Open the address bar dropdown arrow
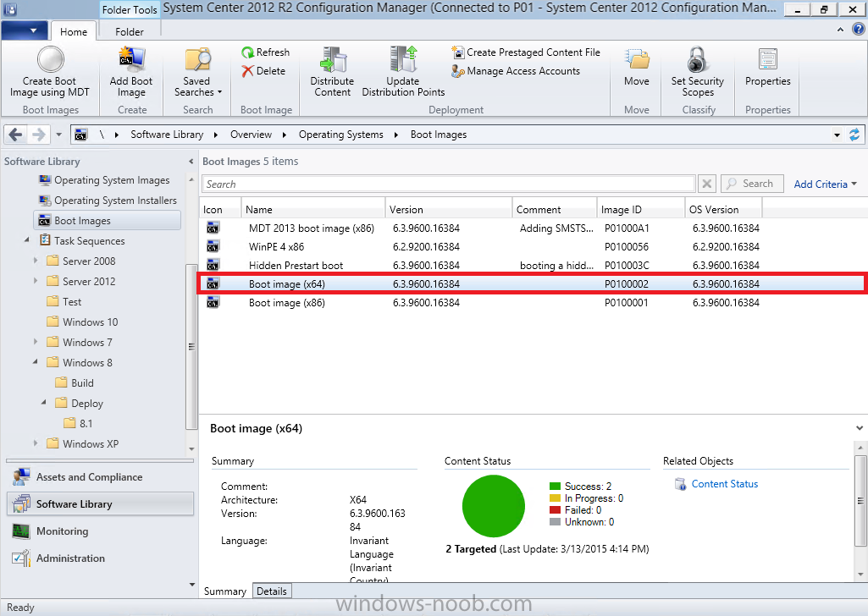This screenshot has width=868, height=616. [x=837, y=135]
